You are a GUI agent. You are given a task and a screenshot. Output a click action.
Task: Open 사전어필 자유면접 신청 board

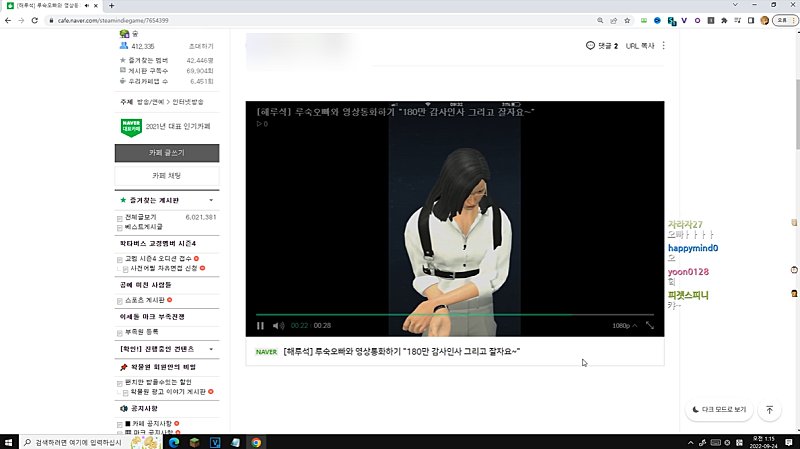[x=164, y=268]
